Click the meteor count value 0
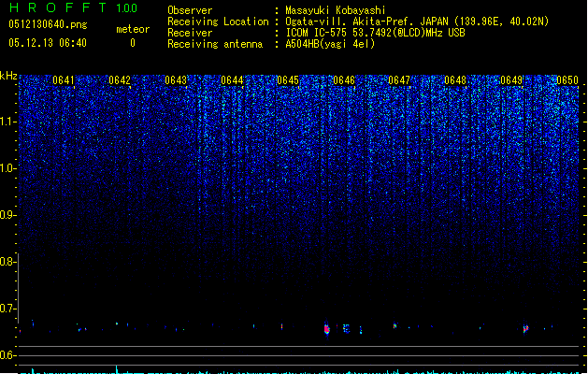This screenshot has height=374, width=588. click(133, 43)
